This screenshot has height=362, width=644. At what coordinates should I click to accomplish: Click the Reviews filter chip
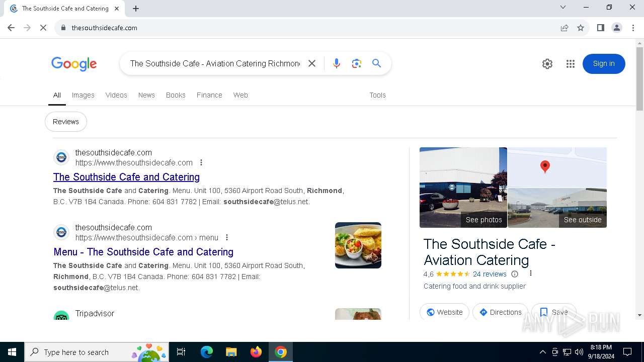[x=66, y=122]
